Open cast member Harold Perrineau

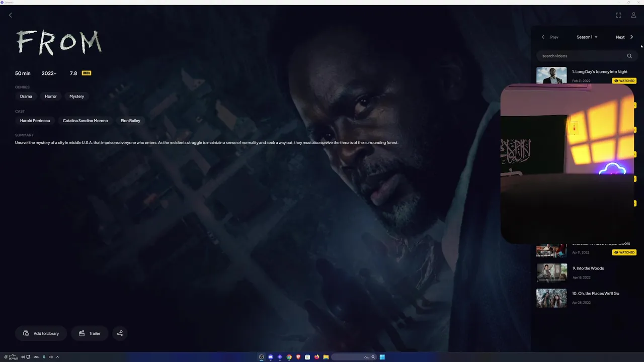point(35,121)
